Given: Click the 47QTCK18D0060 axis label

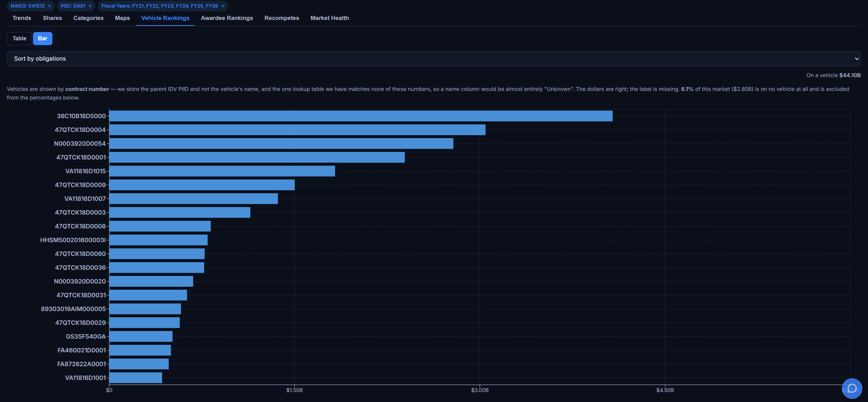Looking at the screenshot, I should point(80,254).
